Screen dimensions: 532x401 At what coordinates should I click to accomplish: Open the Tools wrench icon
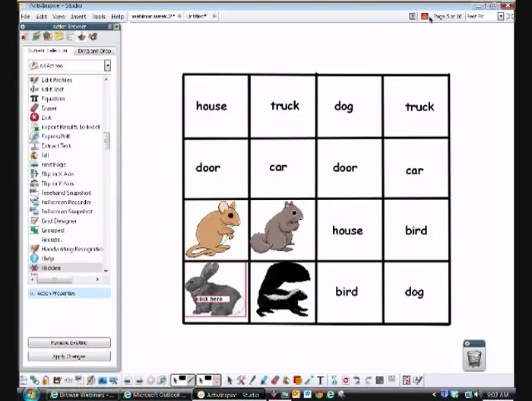pos(241,380)
